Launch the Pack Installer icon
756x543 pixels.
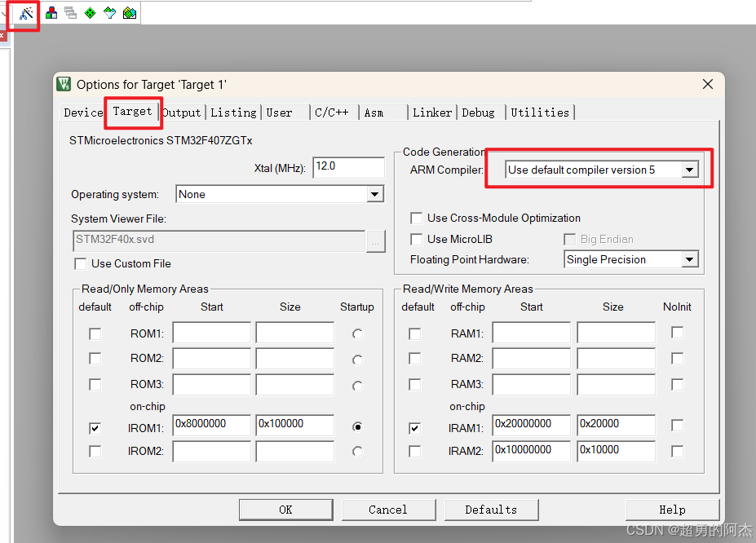pyautogui.click(x=130, y=13)
